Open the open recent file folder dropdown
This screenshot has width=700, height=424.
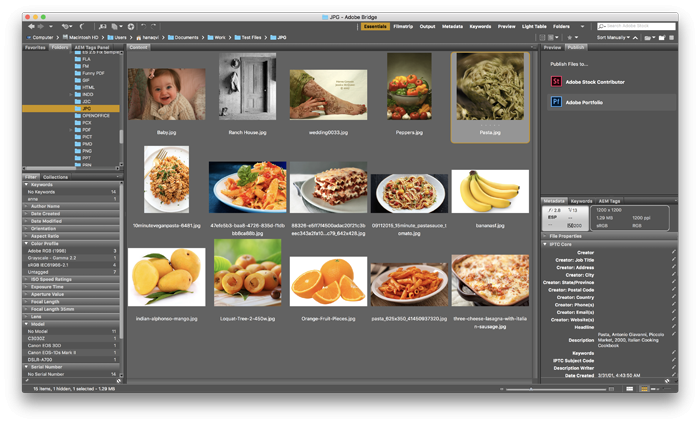point(650,37)
